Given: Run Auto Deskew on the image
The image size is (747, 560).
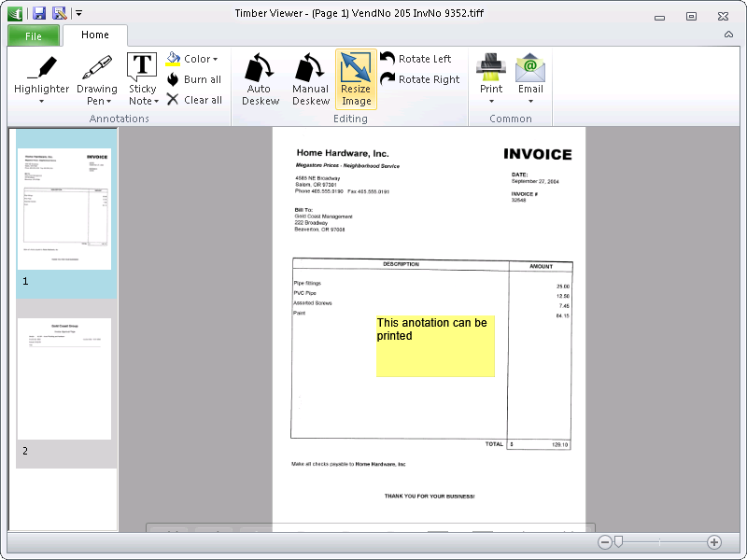Looking at the screenshot, I should coord(261,79).
